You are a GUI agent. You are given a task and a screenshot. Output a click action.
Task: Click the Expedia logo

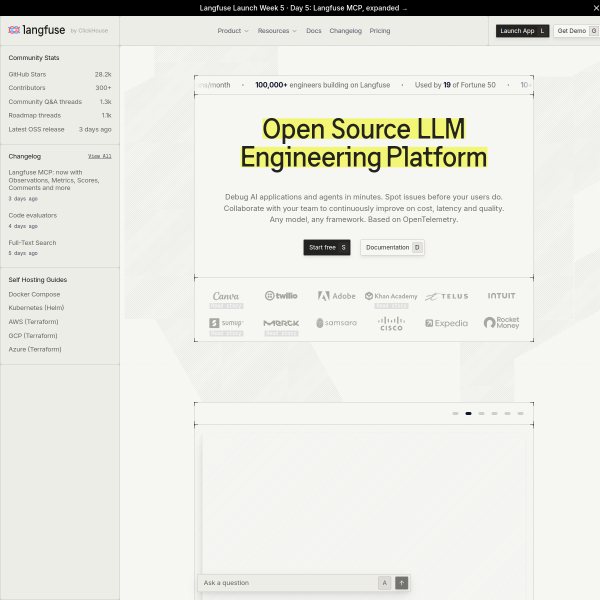446,323
